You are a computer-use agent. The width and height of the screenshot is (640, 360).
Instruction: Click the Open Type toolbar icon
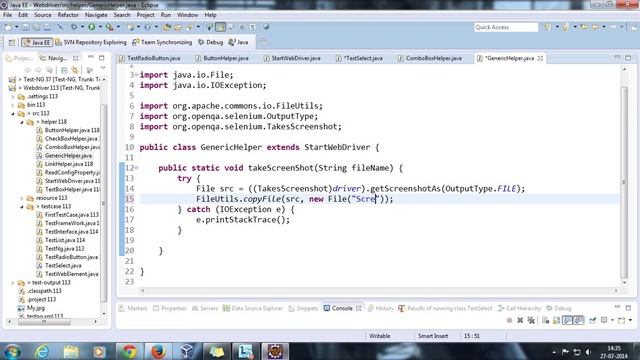[x=167, y=27]
